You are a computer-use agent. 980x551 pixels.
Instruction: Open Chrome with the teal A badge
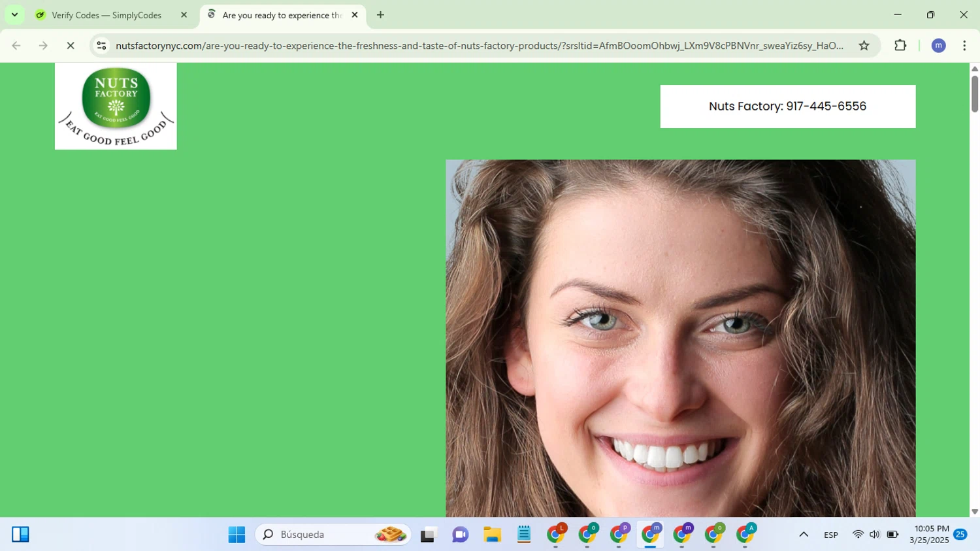pyautogui.click(x=745, y=535)
